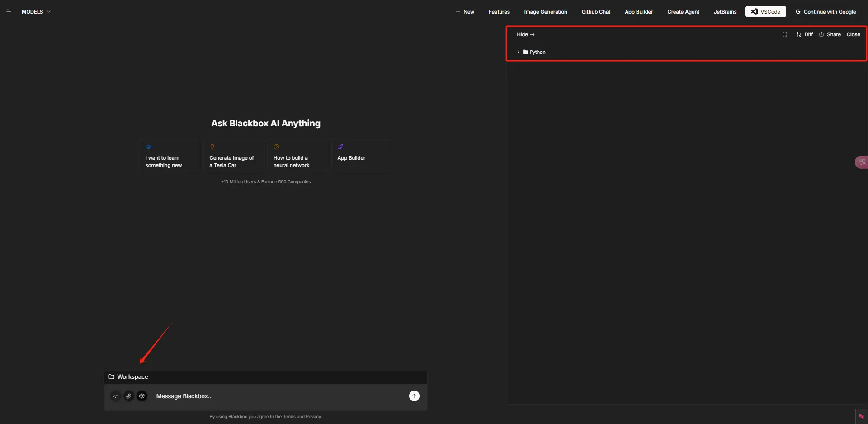Toggle the globe web search icon
The width and height of the screenshot is (868, 424).
[142, 396]
